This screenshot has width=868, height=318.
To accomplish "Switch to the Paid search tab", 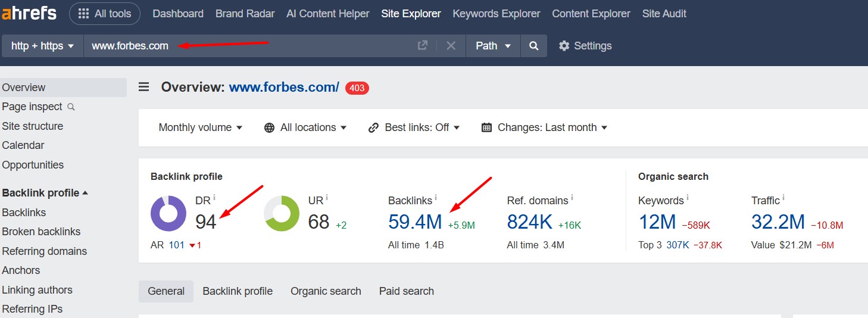I will click(x=407, y=291).
